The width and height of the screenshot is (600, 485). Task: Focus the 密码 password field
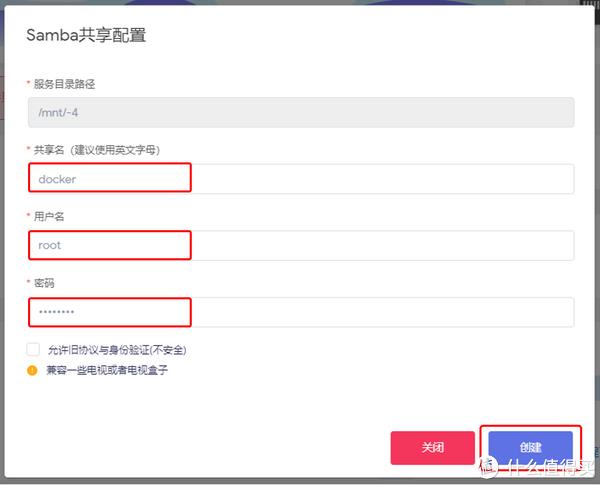click(x=301, y=312)
